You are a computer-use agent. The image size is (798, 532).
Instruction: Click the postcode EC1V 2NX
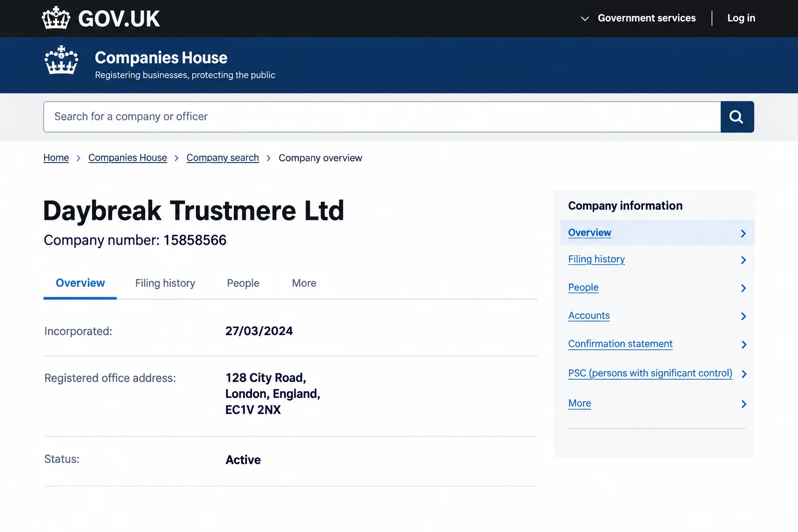pos(253,410)
